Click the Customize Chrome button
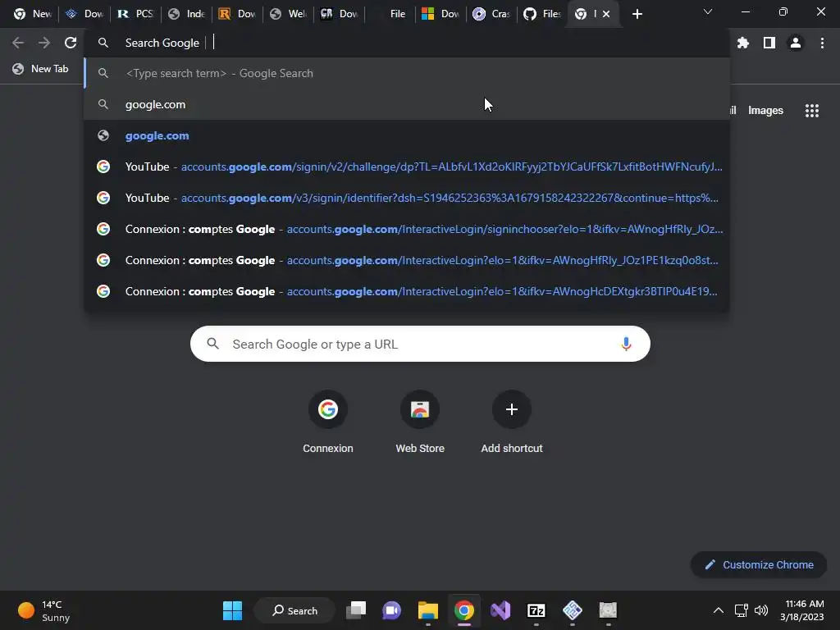Viewport: 840px width, 630px height. coord(759,564)
